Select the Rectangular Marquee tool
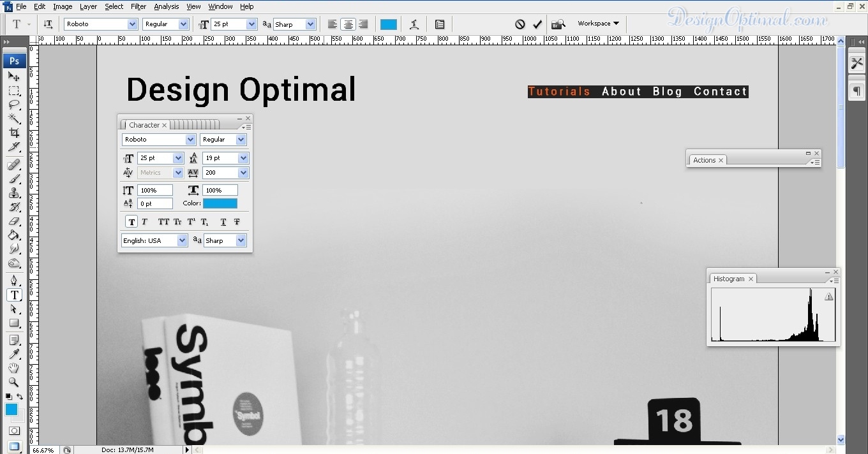Image resolution: width=868 pixels, height=454 pixels. (14, 91)
